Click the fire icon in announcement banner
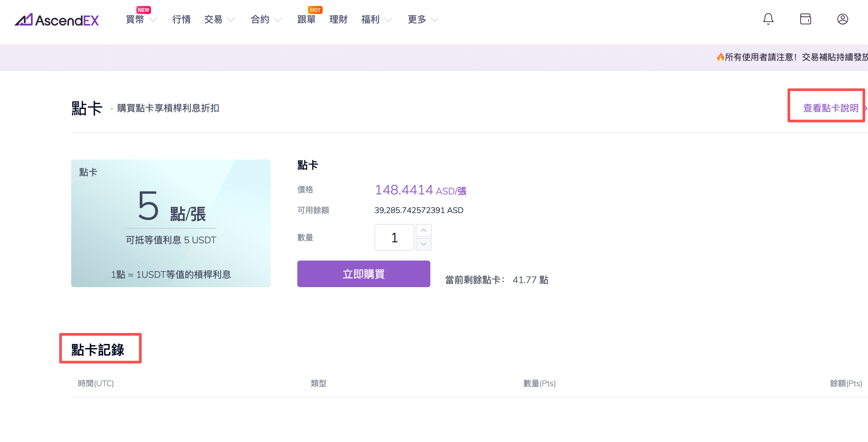 720,57
